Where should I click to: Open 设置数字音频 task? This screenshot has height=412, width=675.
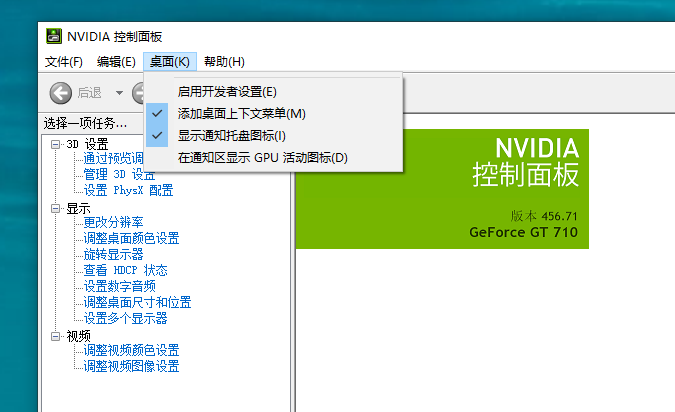pyautogui.click(x=119, y=286)
